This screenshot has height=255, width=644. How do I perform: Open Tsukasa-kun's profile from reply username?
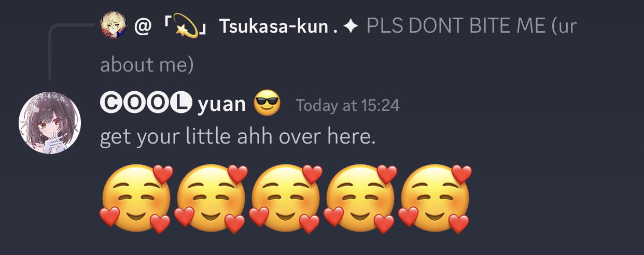pos(274,26)
